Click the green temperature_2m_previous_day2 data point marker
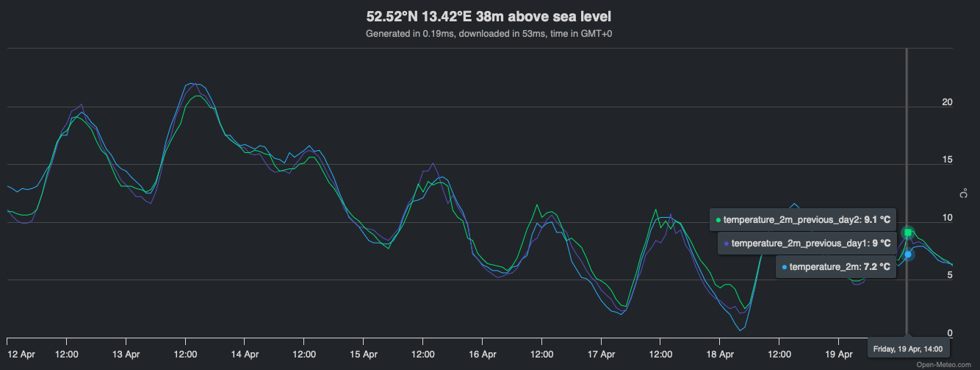 908,232
